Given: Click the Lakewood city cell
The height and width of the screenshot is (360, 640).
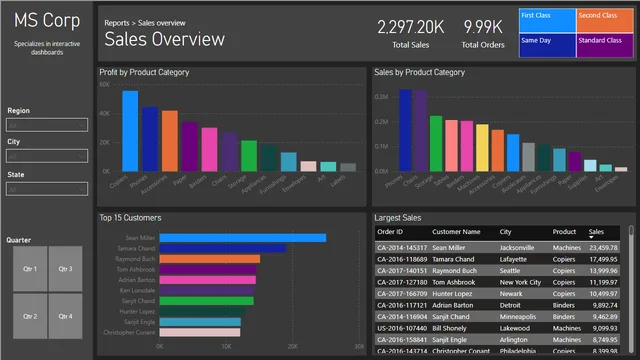Looking at the screenshot, I should point(515,328).
